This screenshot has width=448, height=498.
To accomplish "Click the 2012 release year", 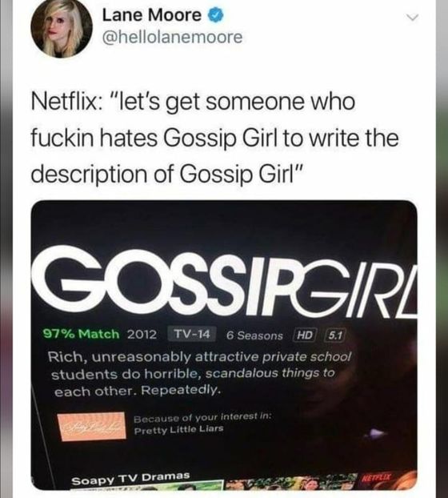I will (x=142, y=334).
